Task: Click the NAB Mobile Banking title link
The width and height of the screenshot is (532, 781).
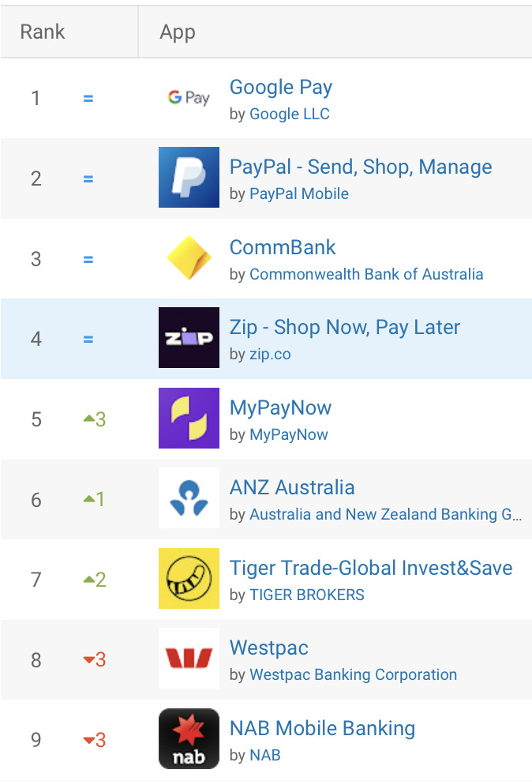Action: coord(322,728)
